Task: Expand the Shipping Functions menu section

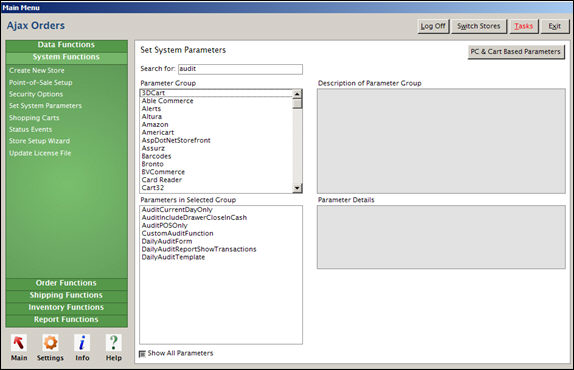Action: point(66,295)
